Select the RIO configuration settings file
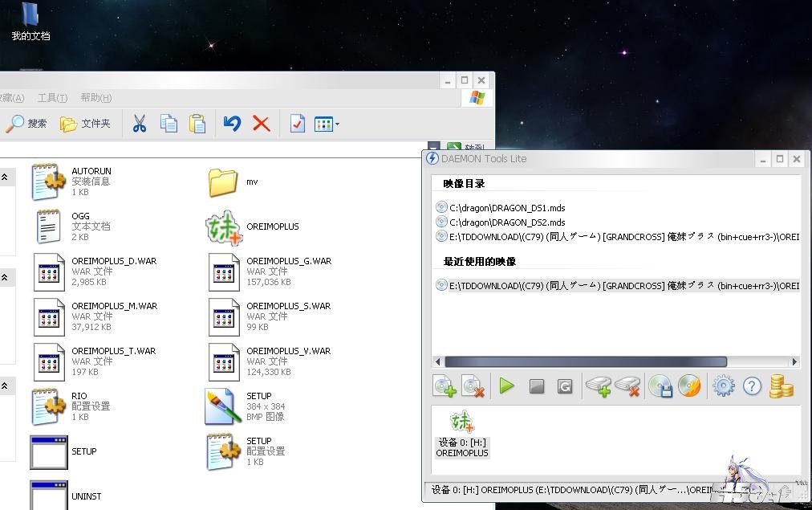 (x=71, y=406)
